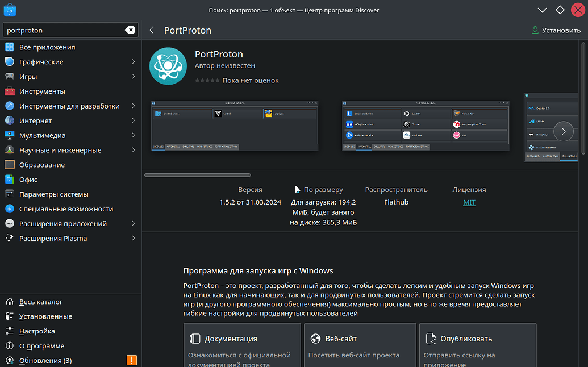This screenshot has width=588, height=367.
Task: Click the Параметры системы icon
Action: pyautogui.click(x=10, y=194)
